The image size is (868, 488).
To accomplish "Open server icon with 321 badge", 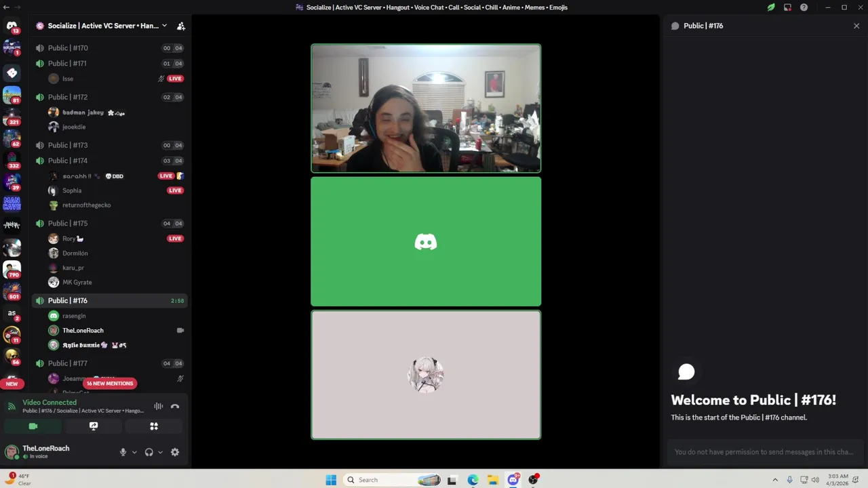I will pos(12,117).
